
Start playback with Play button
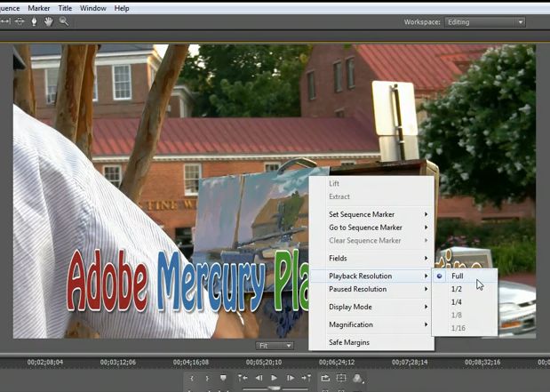274,378
